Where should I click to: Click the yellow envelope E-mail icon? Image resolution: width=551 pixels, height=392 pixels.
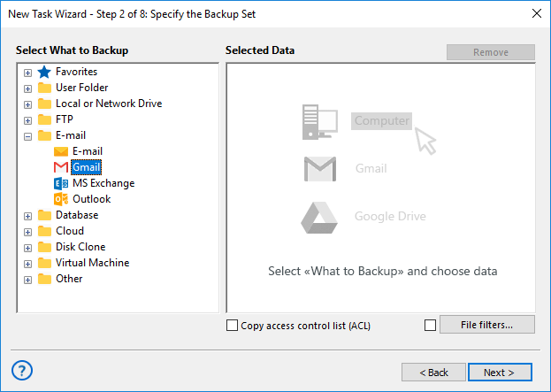click(61, 151)
